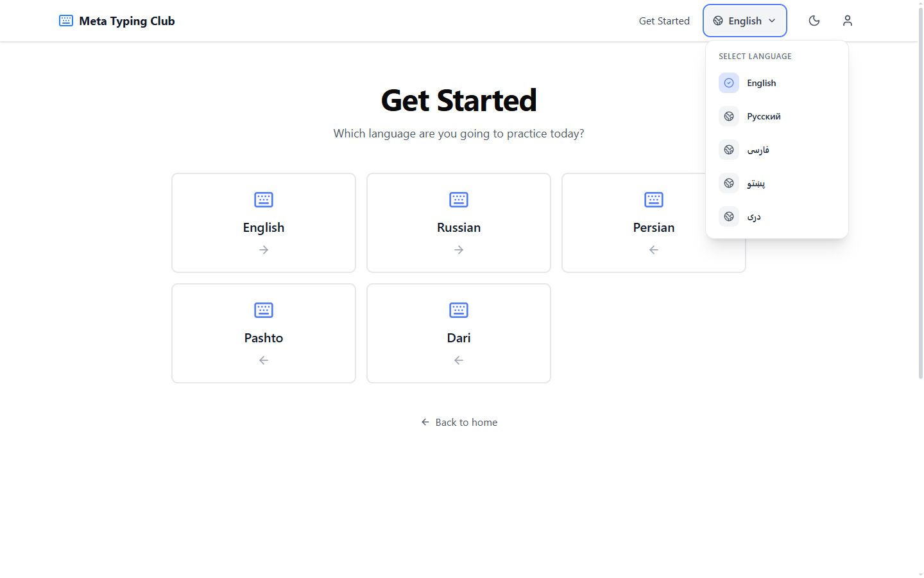
Task: Click the vertical page scrollbar
Action: click(921, 193)
